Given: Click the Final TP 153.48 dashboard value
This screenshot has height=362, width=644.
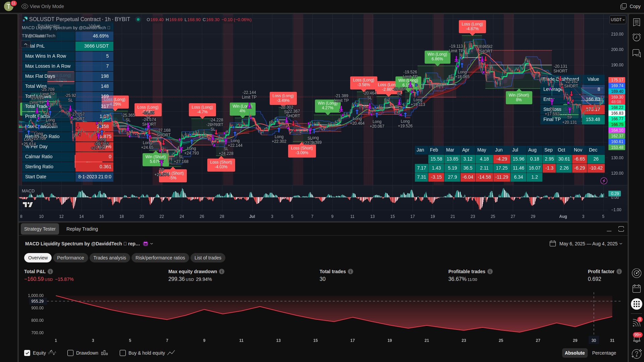Looking at the screenshot, I should [593, 119].
